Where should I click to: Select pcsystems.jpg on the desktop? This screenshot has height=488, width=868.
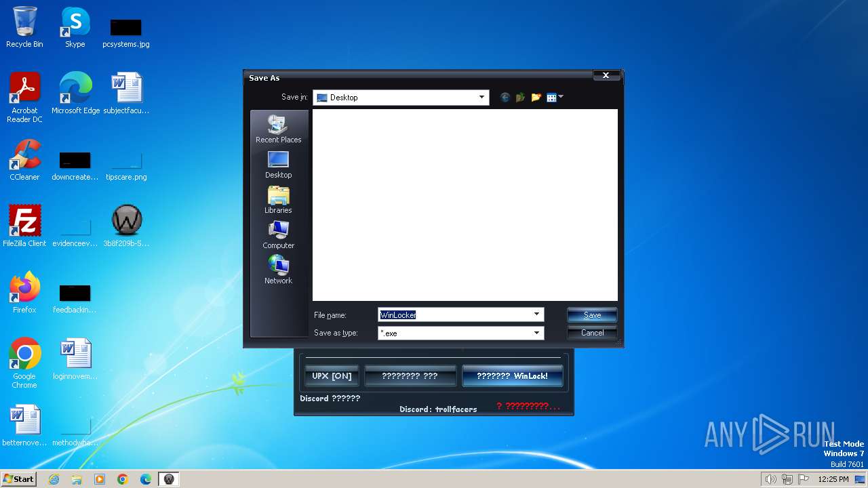pyautogui.click(x=126, y=33)
